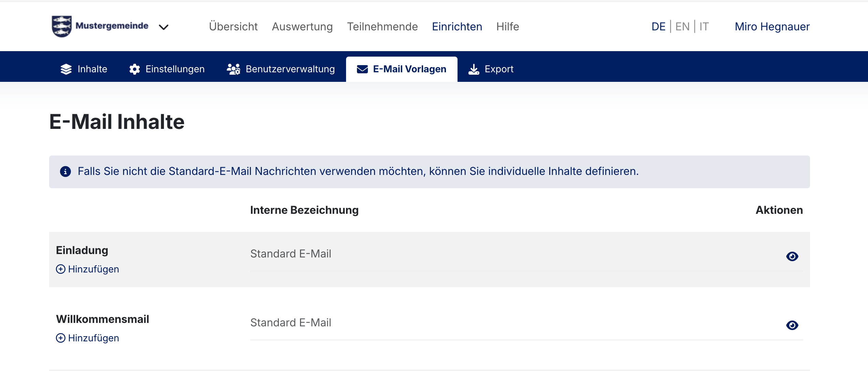
Task: Expand the Mustergemeinde organization dropdown chevron
Action: tap(164, 27)
